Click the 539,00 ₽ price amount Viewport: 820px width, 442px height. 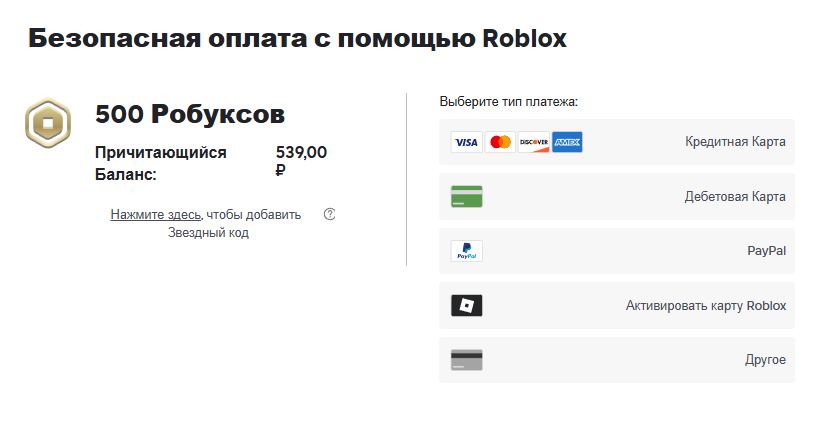point(301,161)
